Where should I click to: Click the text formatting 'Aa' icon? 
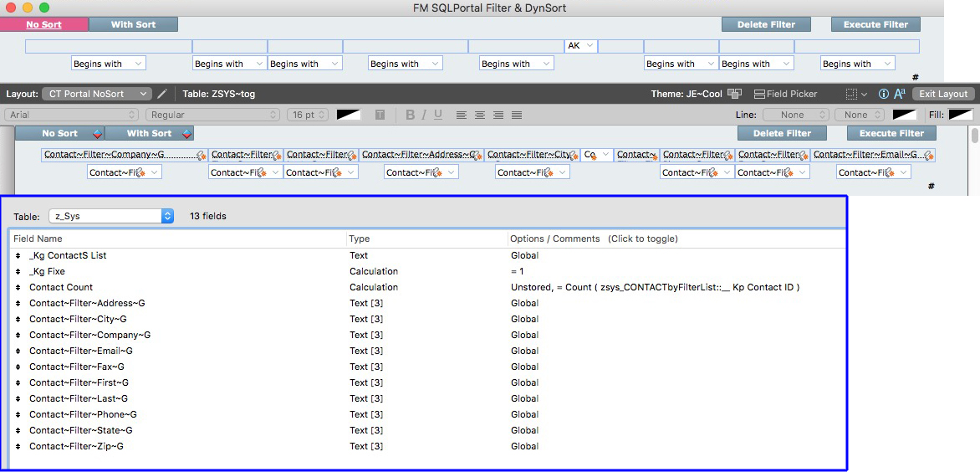click(x=900, y=95)
